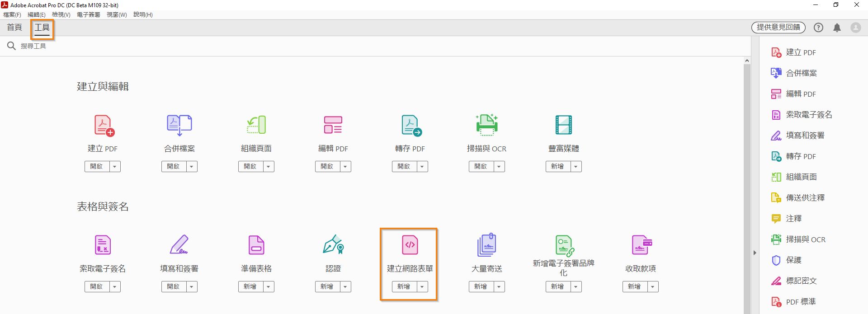The image size is (868, 314).
Task: Click 開啟 button under 填寫和簽署
Action: coord(174,287)
